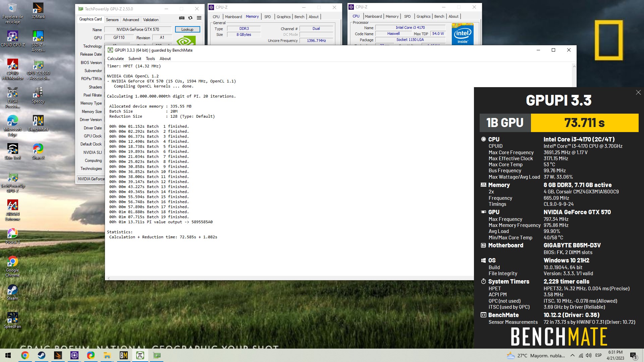This screenshot has width=644, height=362.
Task: Click the clock showing 6:31 PM
Action: pyautogui.click(x=615, y=355)
